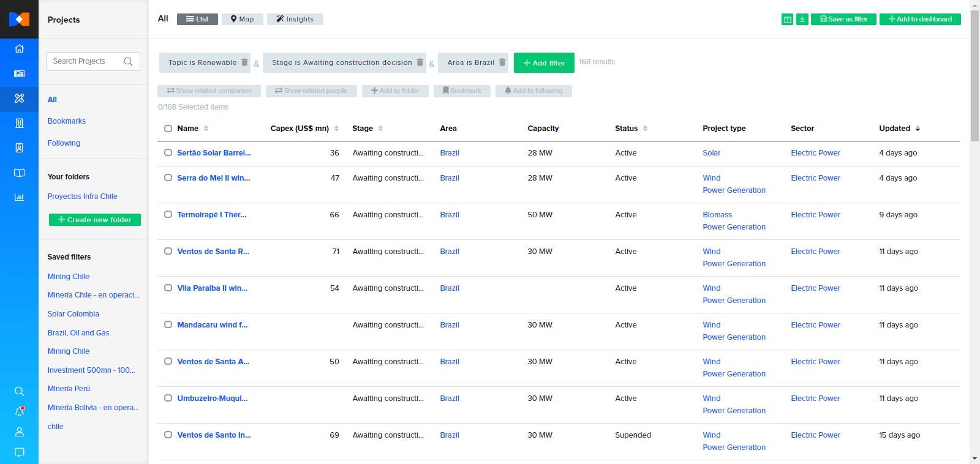Switch to List view tab

coord(197,19)
